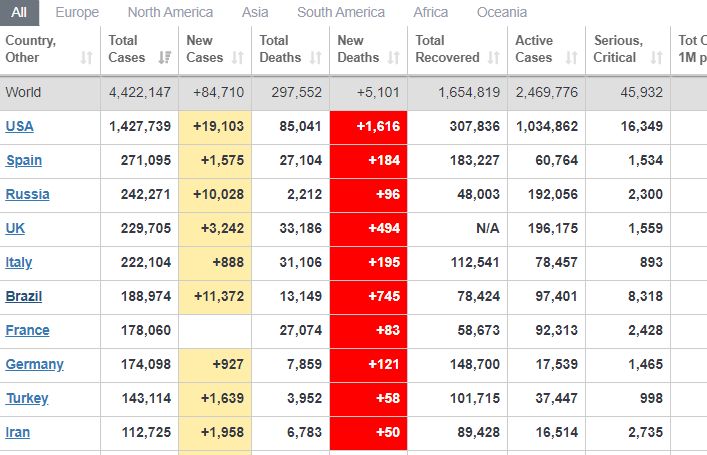Open the South America tab

(340, 12)
